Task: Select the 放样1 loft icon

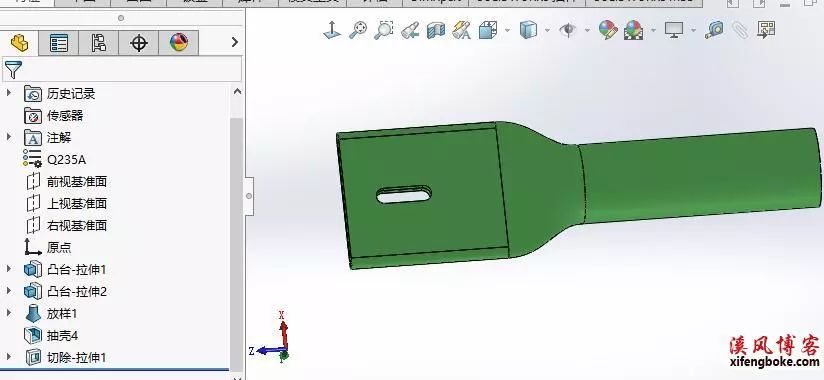Action: coord(33,313)
